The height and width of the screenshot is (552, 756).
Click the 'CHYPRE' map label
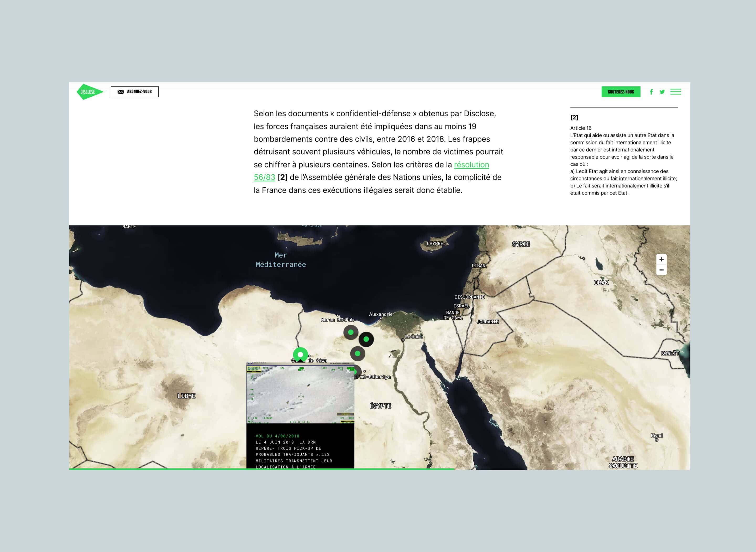pos(435,244)
